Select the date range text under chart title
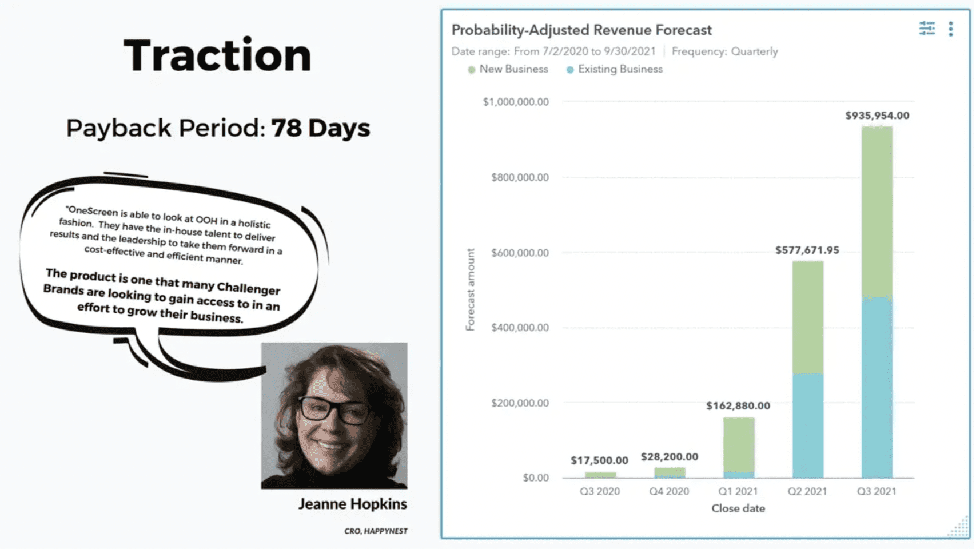This screenshot has width=980, height=549. (x=553, y=51)
